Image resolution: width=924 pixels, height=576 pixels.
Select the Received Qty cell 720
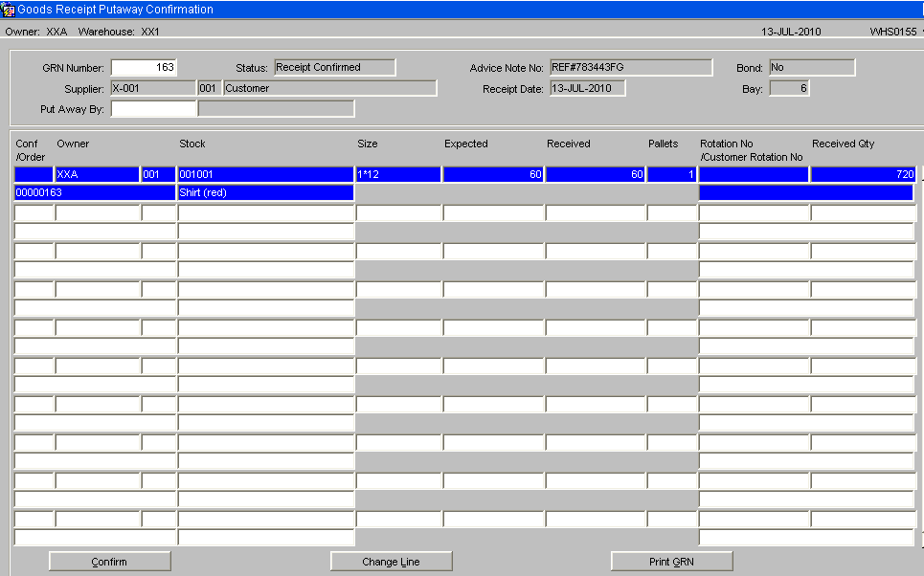click(x=864, y=174)
